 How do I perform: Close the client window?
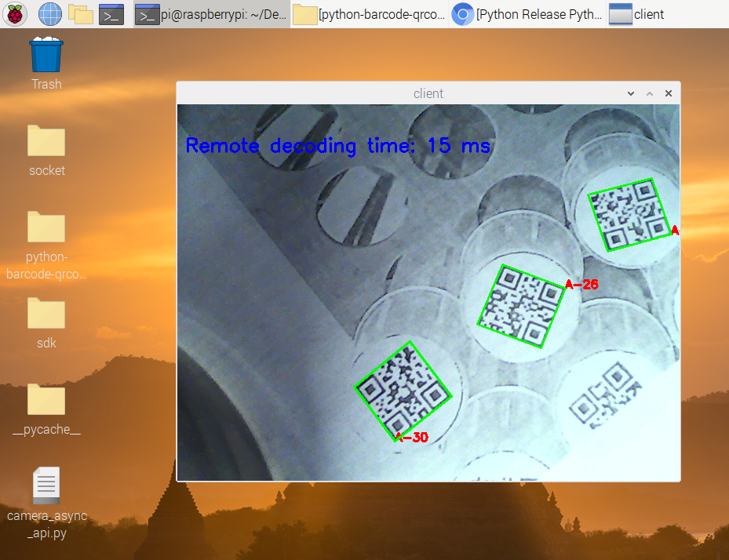click(x=669, y=93)
